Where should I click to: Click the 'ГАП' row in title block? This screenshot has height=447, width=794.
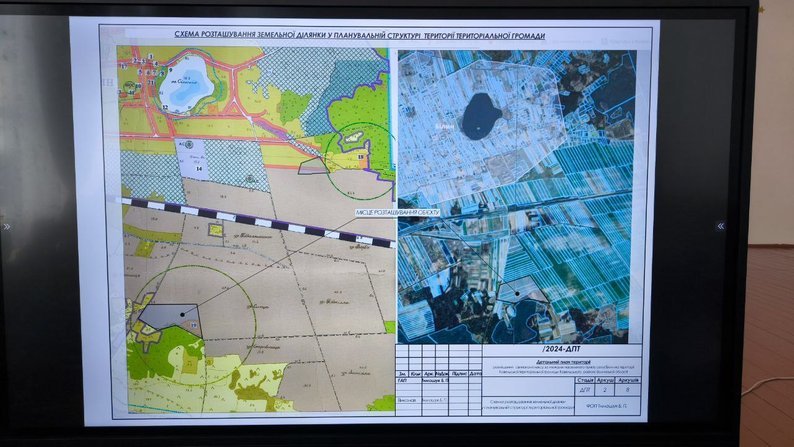pos(402,382)
